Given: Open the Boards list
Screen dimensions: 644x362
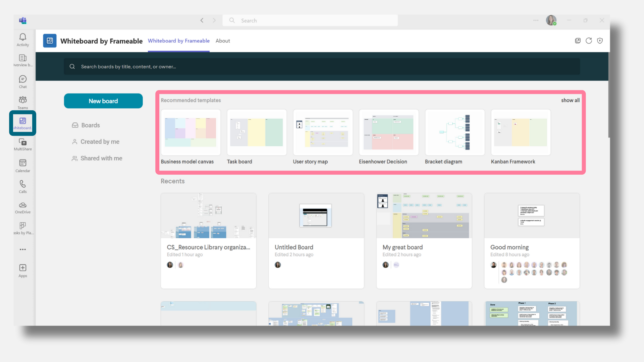Looking at the screenshot, I should 86,125.
